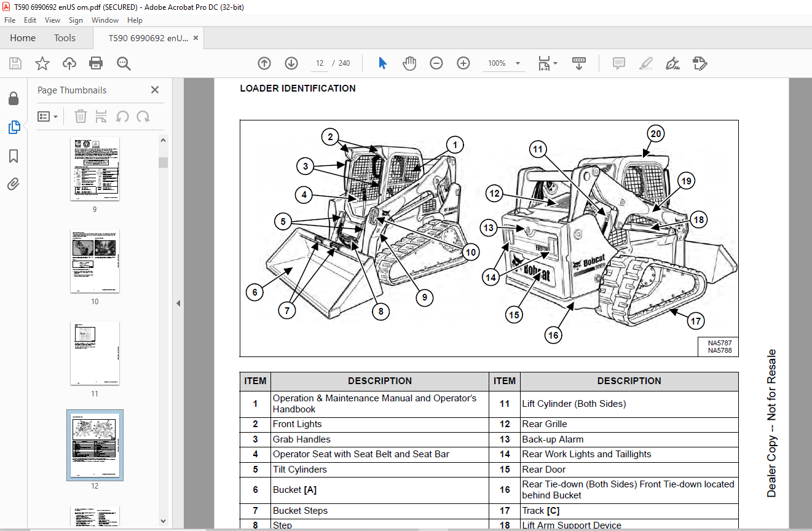Screen dimensions: 812x531
Task: Go to the previous page with the up arrow
Action: click(x=264, y=63)
